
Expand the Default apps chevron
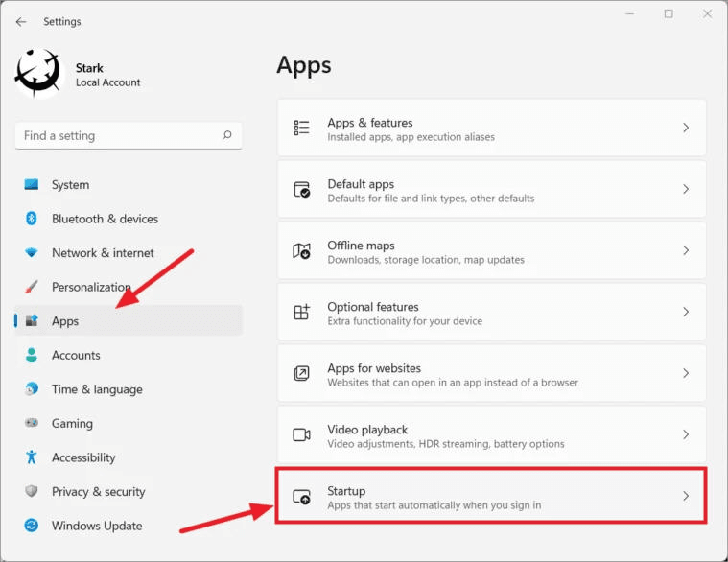point(686,189)
